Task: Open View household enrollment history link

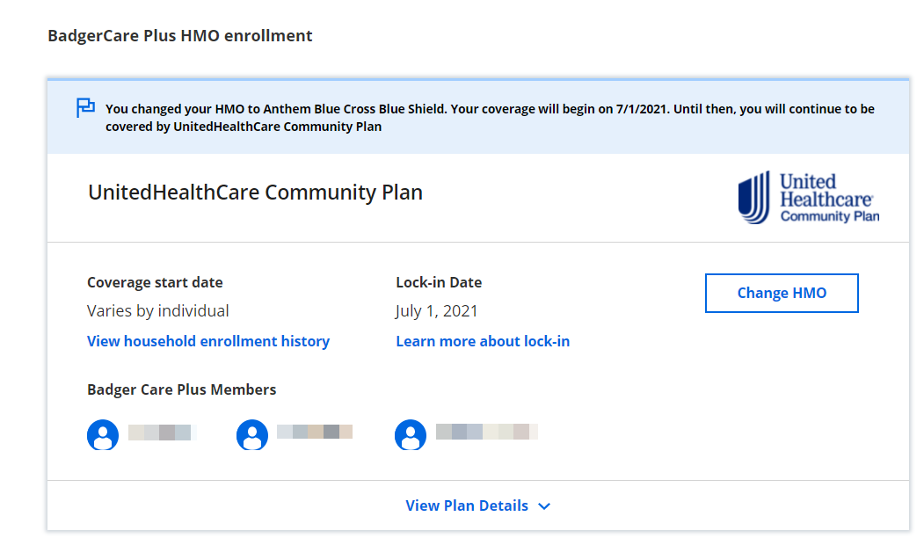Action: click(208, 341)
